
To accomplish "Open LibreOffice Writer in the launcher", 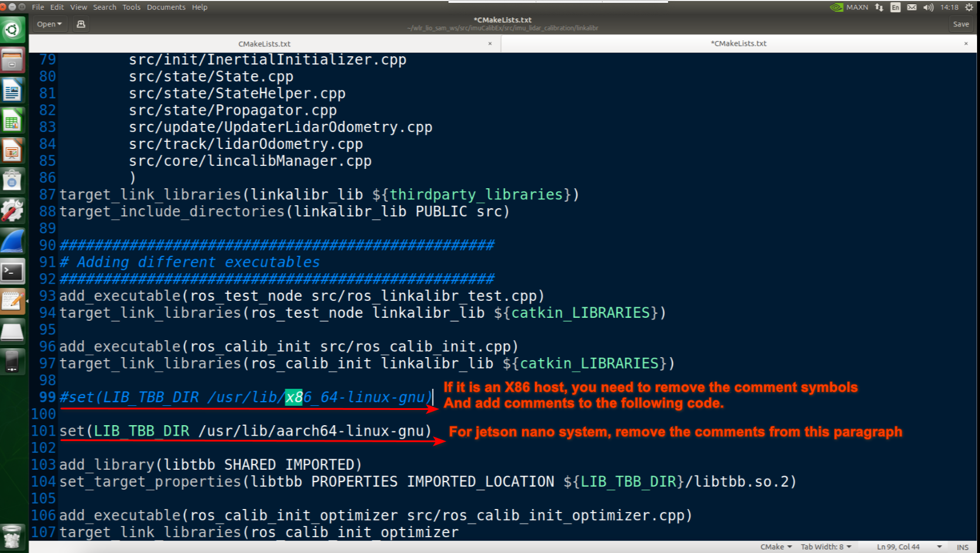I will 12,91.
